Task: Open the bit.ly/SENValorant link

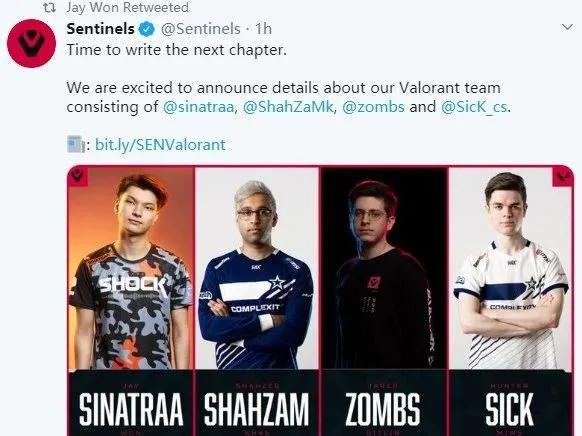Action: click(x=160, y=145)
